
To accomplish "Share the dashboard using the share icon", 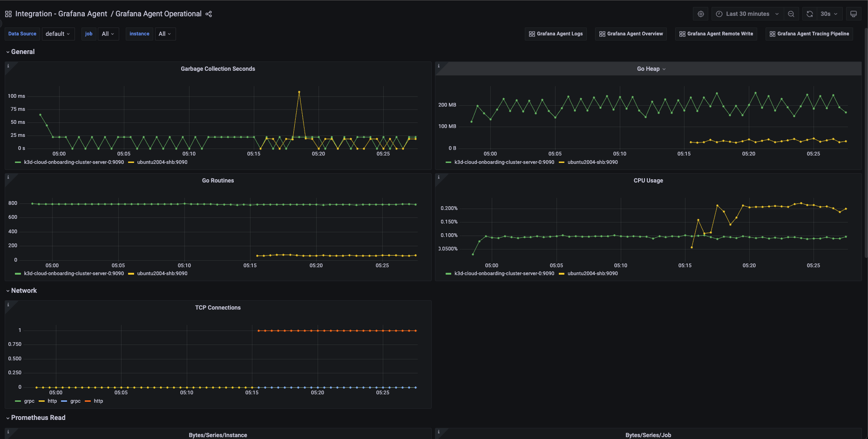I will point(208,14).
